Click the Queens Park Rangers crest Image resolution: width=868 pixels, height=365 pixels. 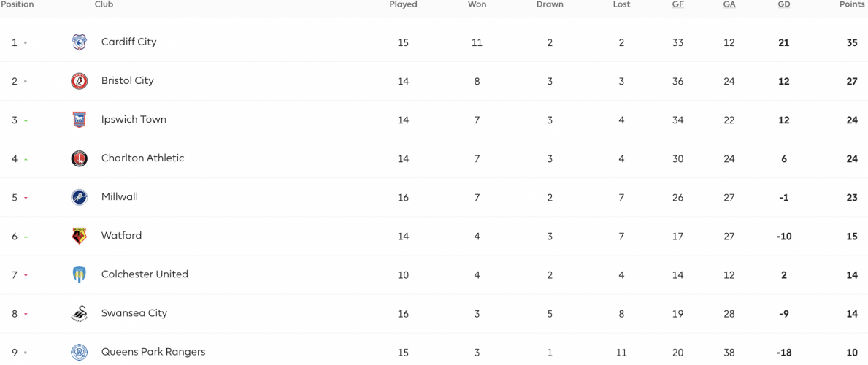(x=79, y=353)
